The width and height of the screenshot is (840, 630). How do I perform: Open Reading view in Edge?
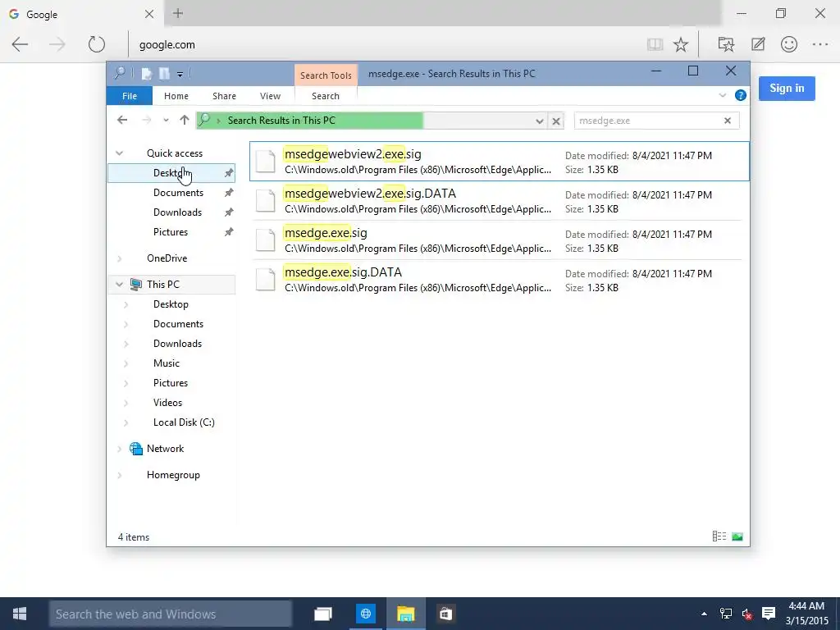coord(655,44)
